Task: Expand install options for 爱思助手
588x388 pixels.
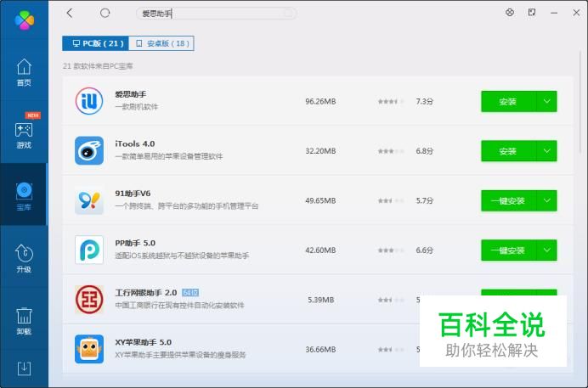Action: point(546,102)
